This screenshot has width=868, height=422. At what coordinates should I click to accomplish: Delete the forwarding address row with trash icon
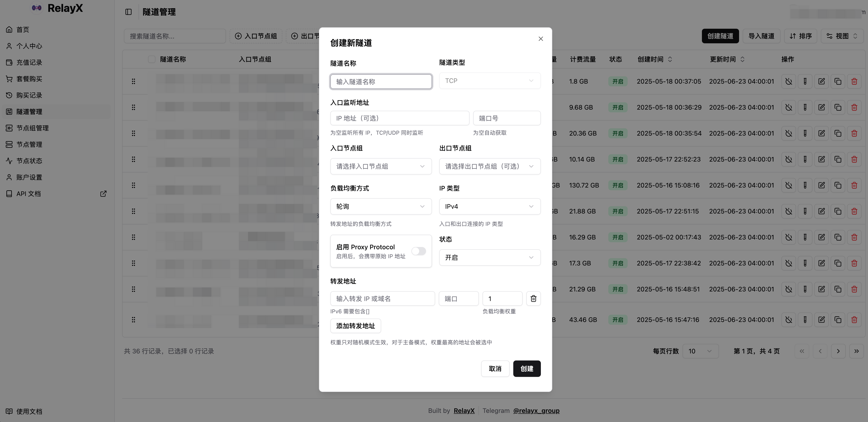click(533, 299)
